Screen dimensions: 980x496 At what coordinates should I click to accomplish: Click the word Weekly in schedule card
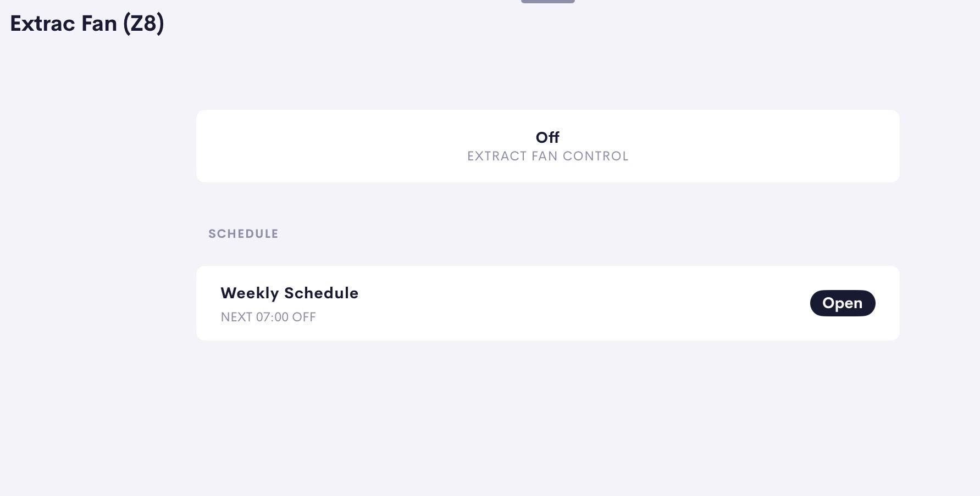tap(250, 293)
